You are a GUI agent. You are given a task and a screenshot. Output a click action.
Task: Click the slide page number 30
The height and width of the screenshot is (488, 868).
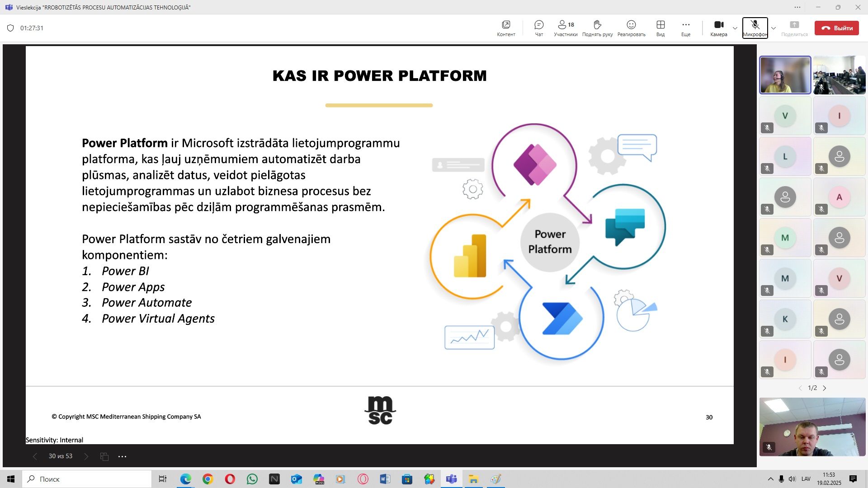(x=709, y=418)
